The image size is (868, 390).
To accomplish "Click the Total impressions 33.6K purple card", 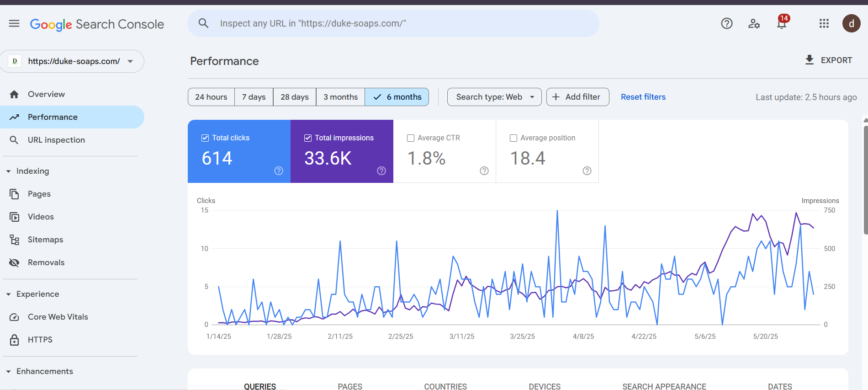I will tap(342, 151).
